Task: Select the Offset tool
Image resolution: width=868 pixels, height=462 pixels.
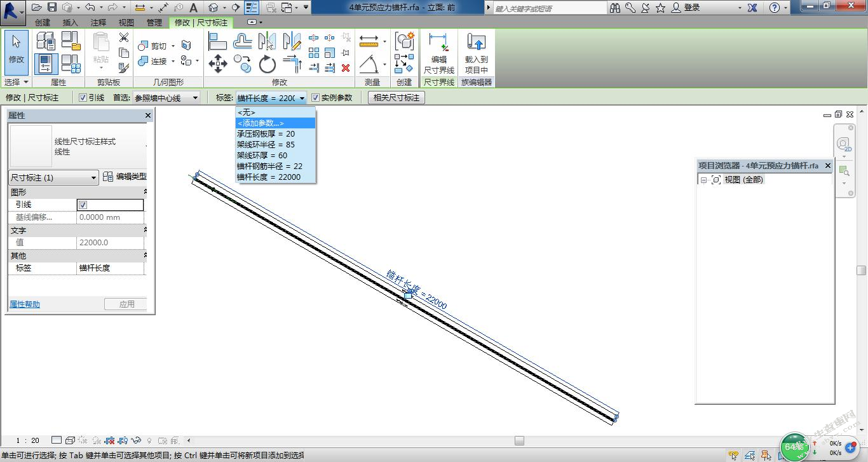Action: (x=242, y=41)
